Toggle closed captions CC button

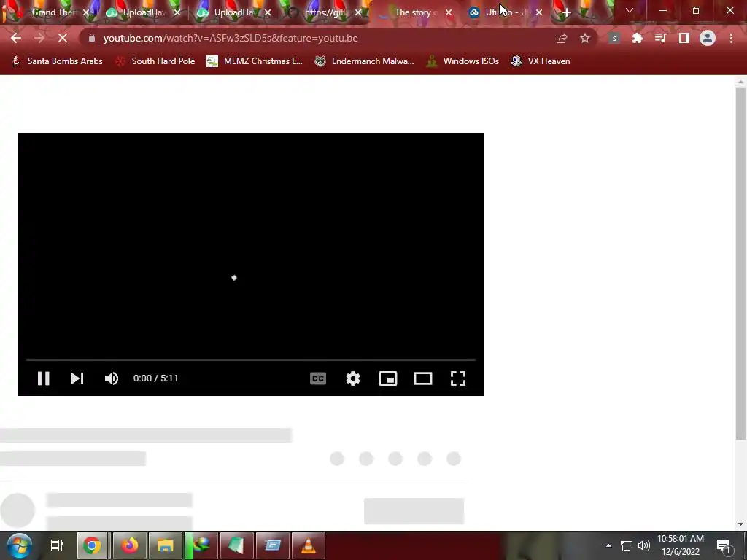(x=318, y=378)
